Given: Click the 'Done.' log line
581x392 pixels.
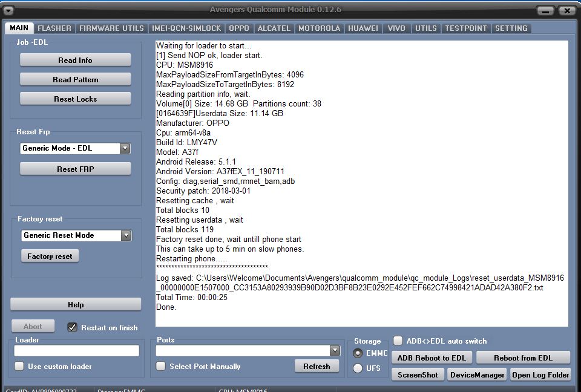Looking at the screenshot, I should [166, 307].
